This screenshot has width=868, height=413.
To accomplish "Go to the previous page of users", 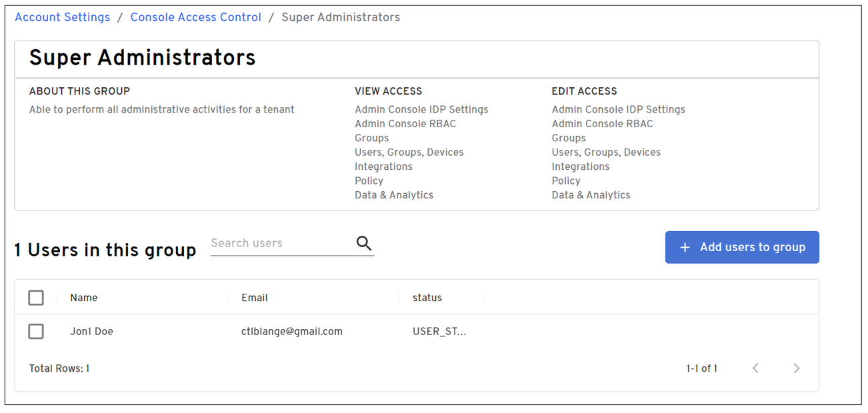I will pos(755,368).
